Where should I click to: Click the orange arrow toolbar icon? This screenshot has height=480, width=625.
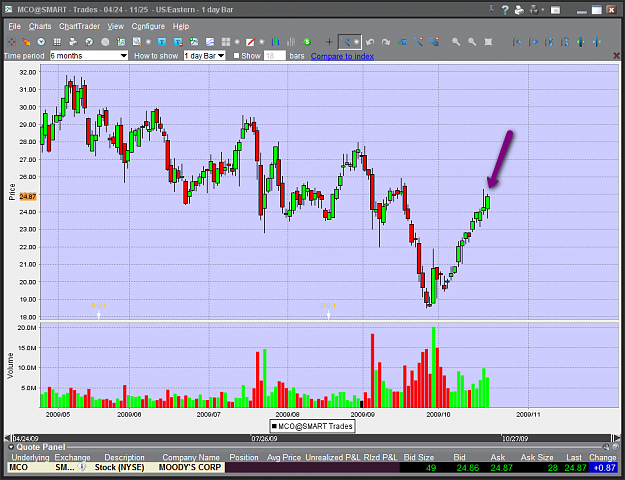(x=26, y=42)
